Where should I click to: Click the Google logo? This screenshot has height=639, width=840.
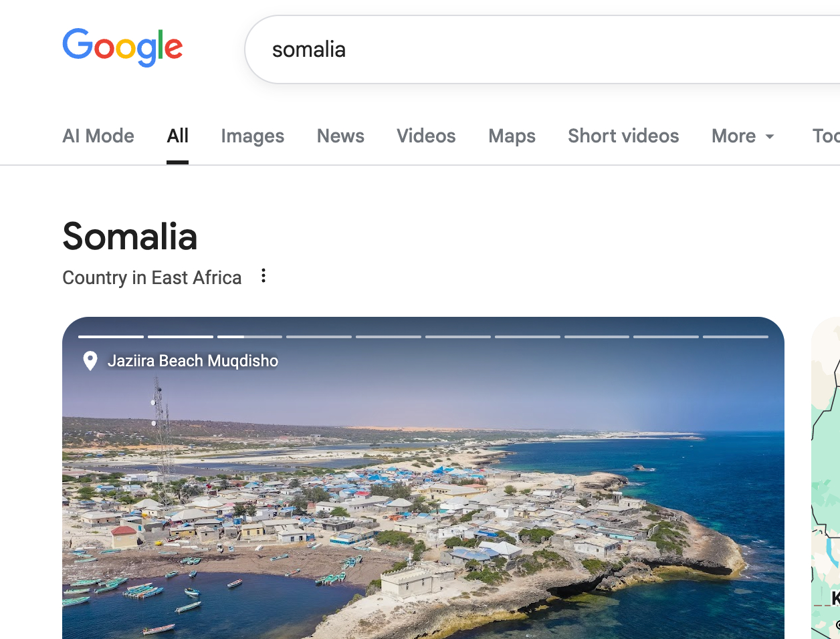pos(122,47)
